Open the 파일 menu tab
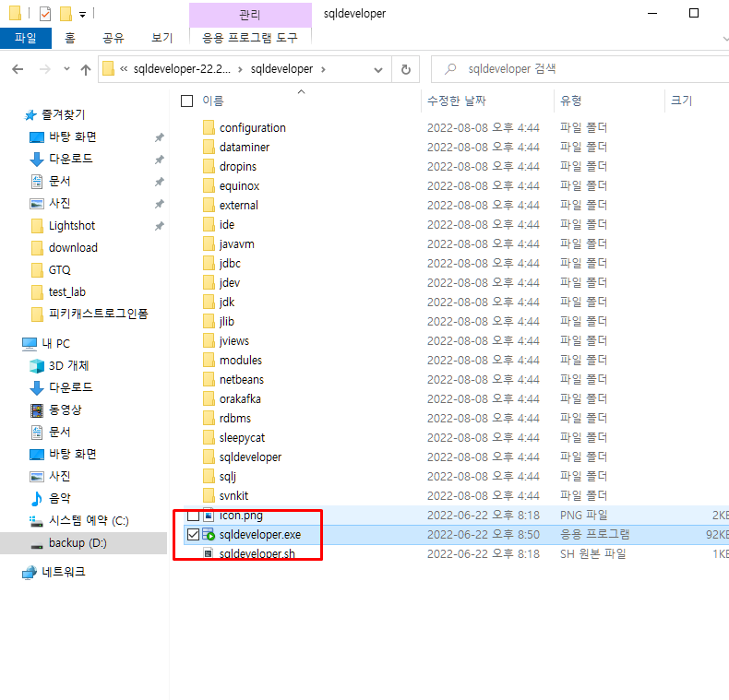The height and width of the screenshot is (700, 729). [26, 38]
